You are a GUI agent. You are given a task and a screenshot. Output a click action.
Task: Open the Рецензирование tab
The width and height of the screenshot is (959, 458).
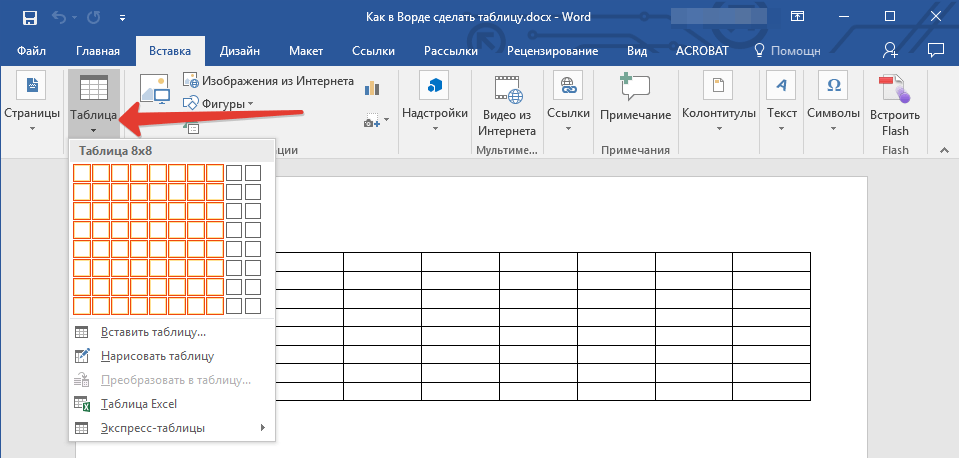pyautogui.click(x=552, y=51)
